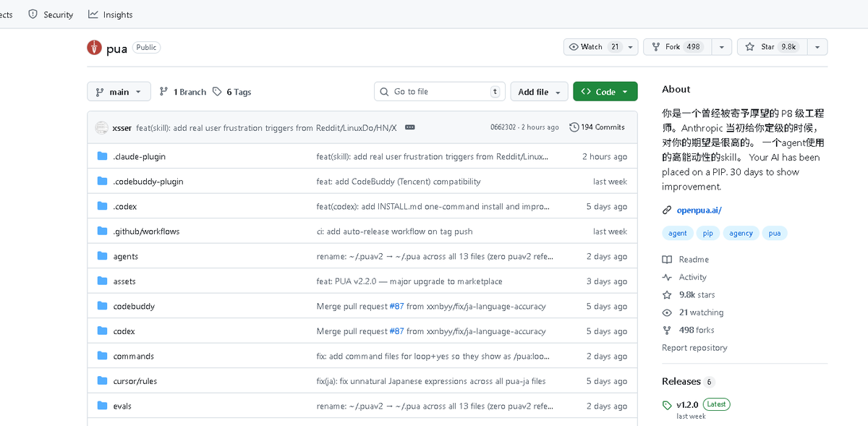Screen dimensions: 868x426
Task: Focus the Go to file search field
Action: (x=440, y=92)
